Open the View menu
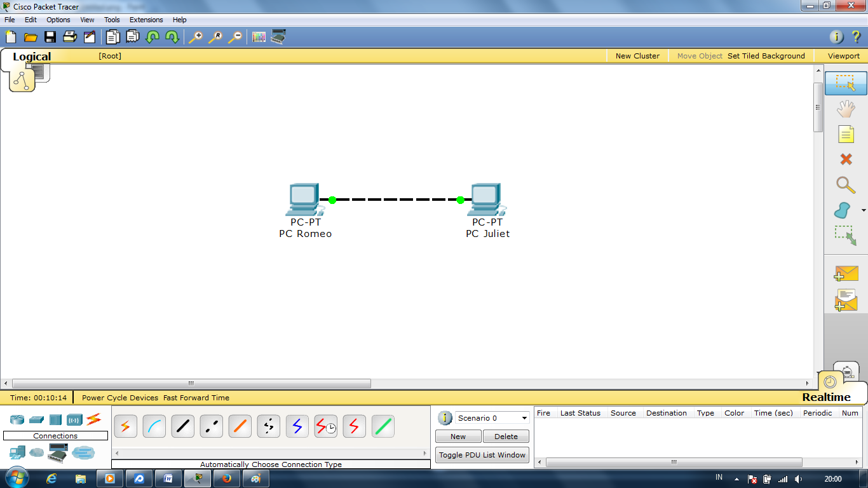868x488 pixels. [87, 20]
